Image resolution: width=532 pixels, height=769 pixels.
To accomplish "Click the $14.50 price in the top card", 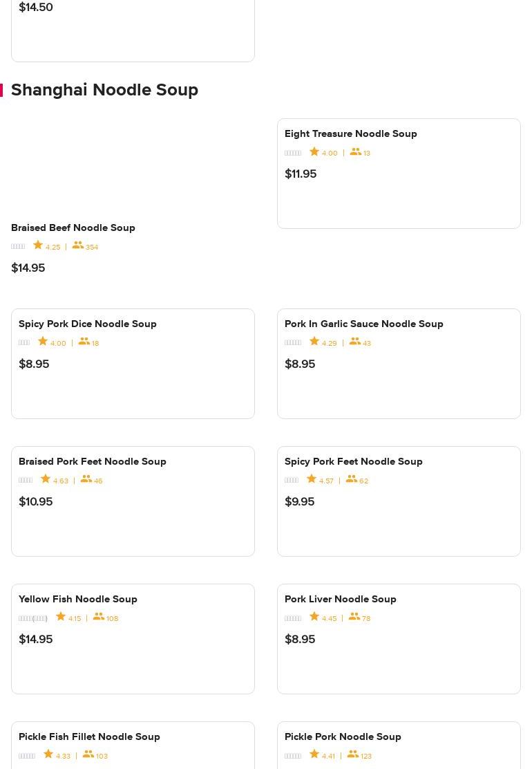I will tap(36, 7).
